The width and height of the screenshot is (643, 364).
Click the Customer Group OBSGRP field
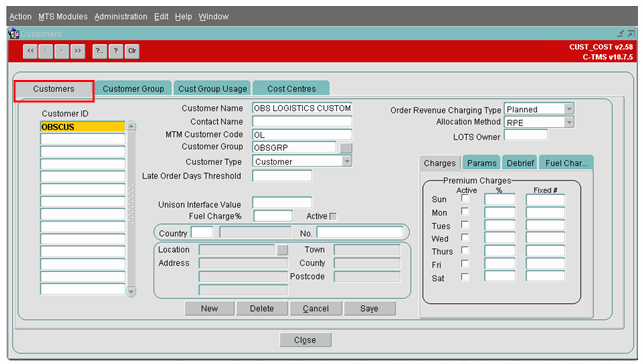click(294, 148)
